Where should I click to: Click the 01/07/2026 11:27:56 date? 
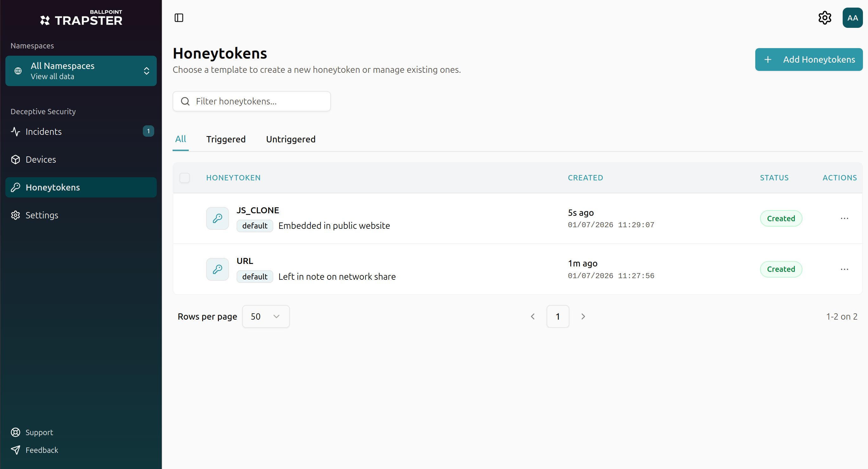click(x=611, y=276)
